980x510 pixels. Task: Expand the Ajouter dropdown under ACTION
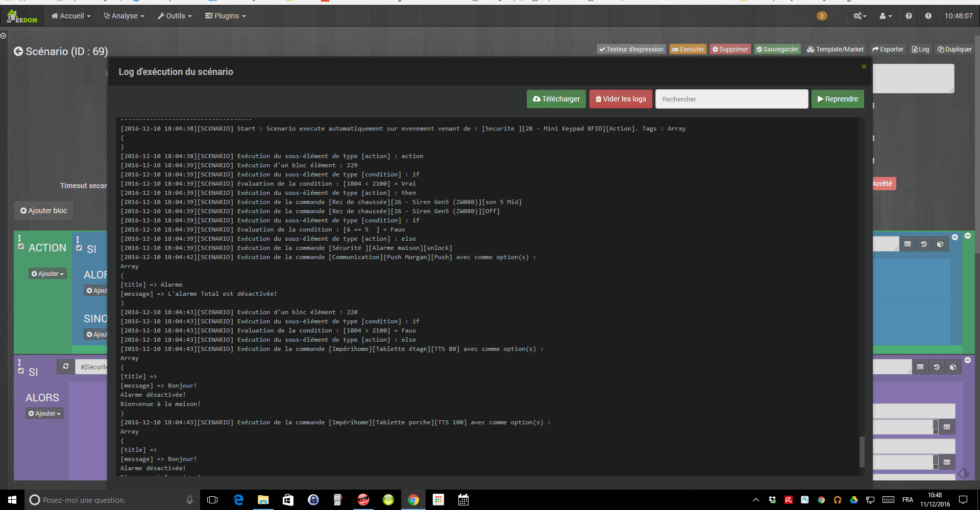(x=47, y=274)
